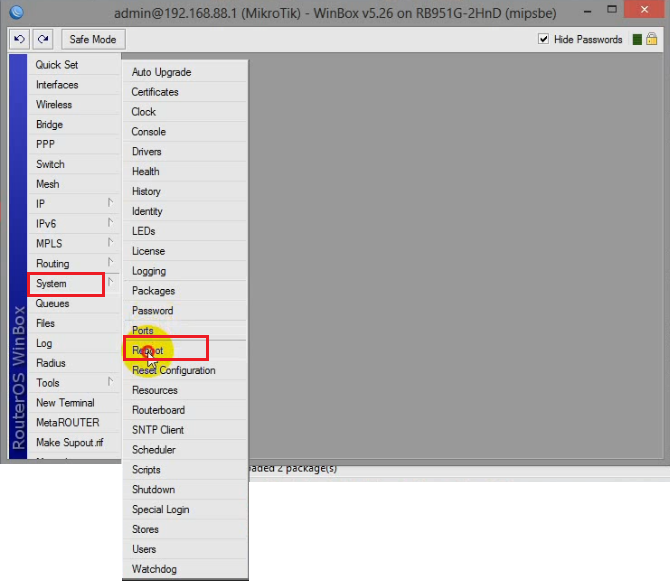Open New Terminal

(x=73, y=403)
